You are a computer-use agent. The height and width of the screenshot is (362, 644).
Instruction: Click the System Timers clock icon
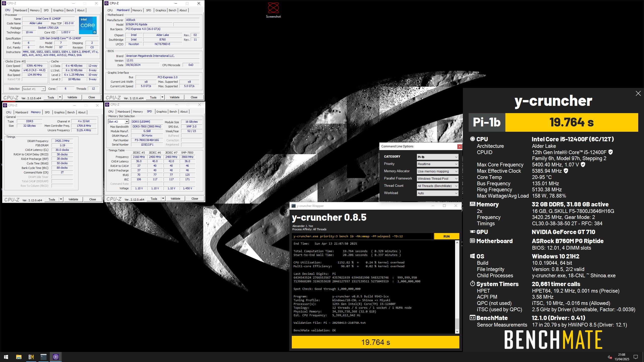tap(472, 284)
